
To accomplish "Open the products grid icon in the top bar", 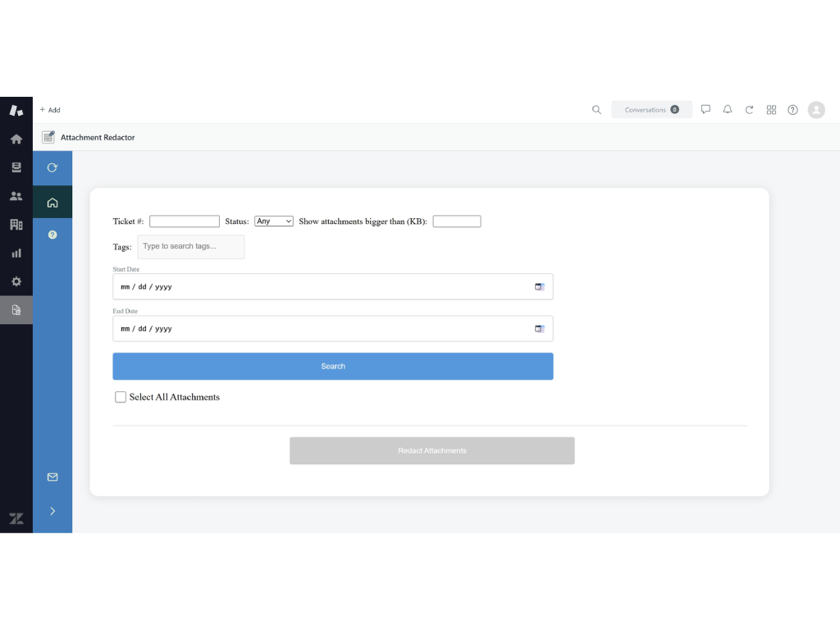I will pos(771,110).
